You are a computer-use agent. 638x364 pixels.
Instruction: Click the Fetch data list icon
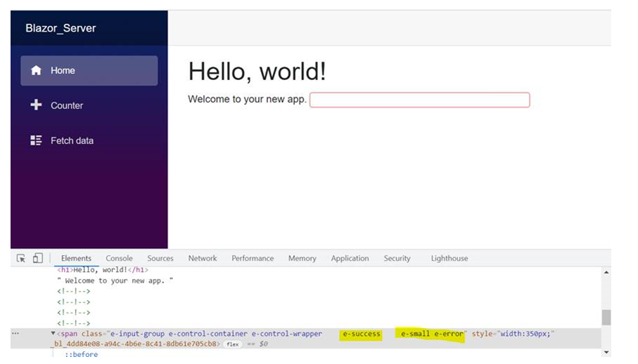(x=37, y=141)
